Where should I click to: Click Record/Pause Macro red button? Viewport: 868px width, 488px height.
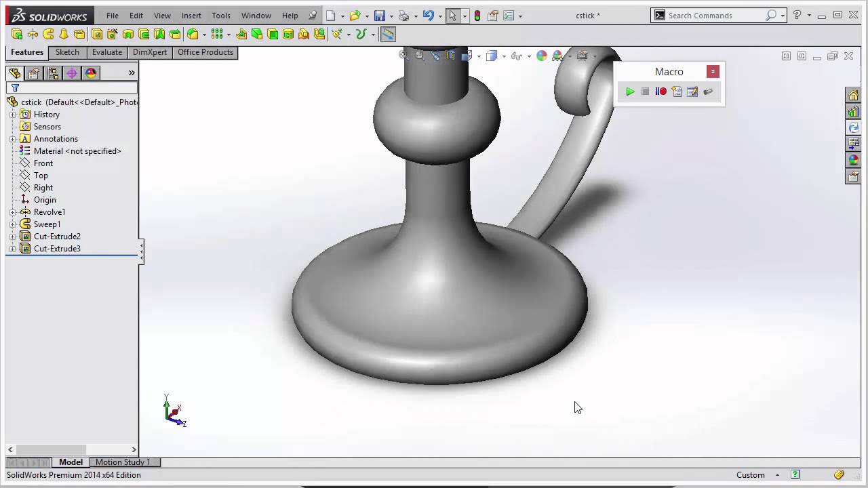coord(661,91)
